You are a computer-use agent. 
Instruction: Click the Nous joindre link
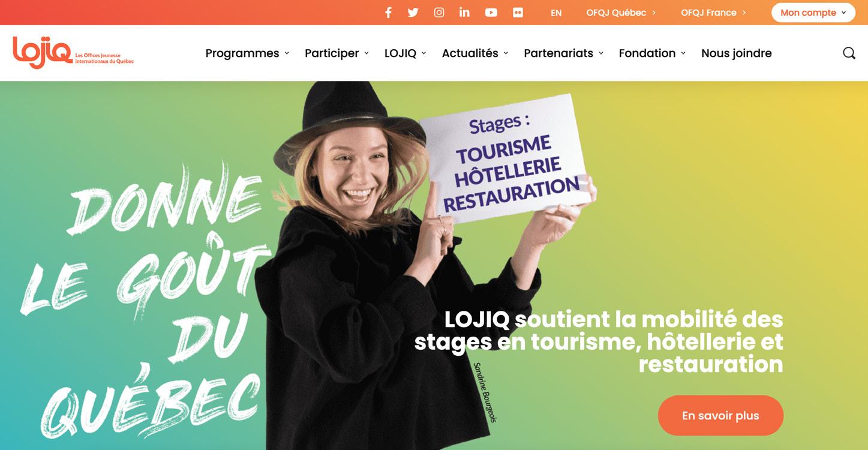736,53
